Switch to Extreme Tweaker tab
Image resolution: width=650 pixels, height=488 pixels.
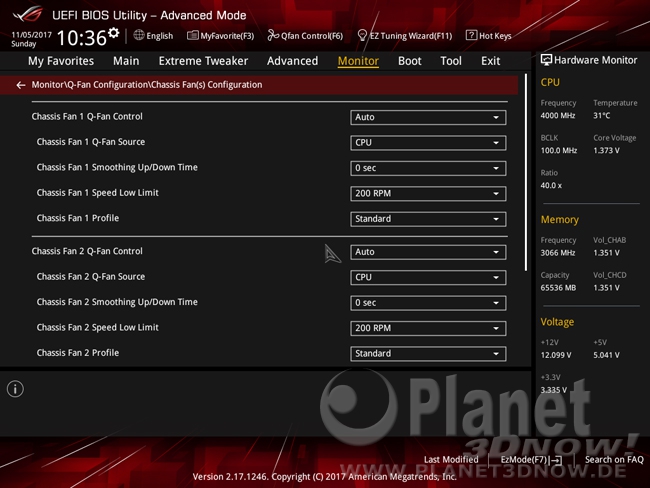coord(203,61)
